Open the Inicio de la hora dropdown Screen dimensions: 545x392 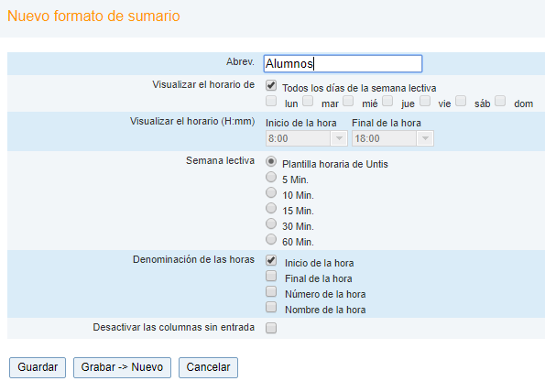307,138
